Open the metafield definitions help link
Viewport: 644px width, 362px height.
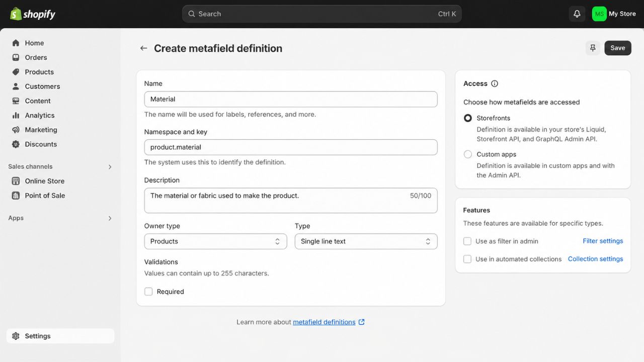pyautogui.click(x=324, y=322)
